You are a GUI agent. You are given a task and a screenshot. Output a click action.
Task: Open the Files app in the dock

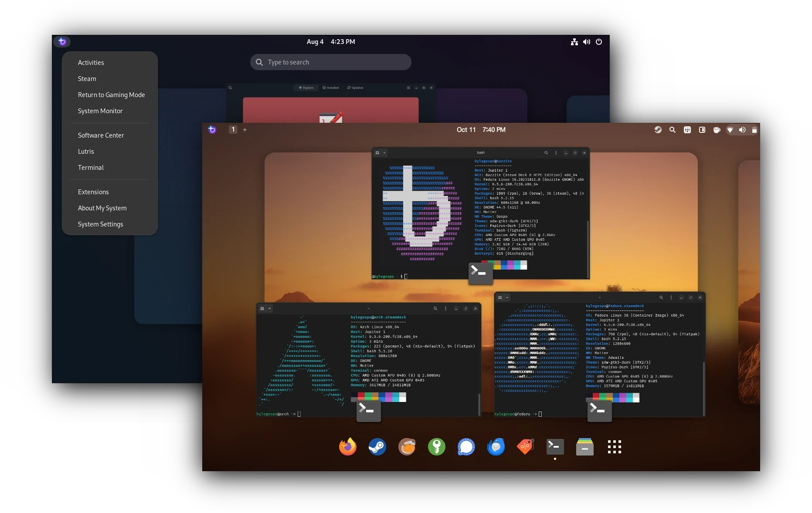584,447
